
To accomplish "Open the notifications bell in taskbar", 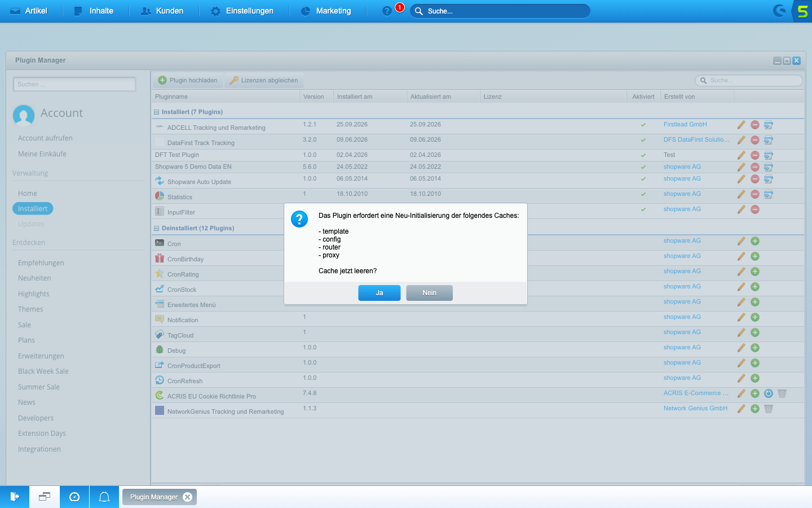I will [x=104, y=497].
